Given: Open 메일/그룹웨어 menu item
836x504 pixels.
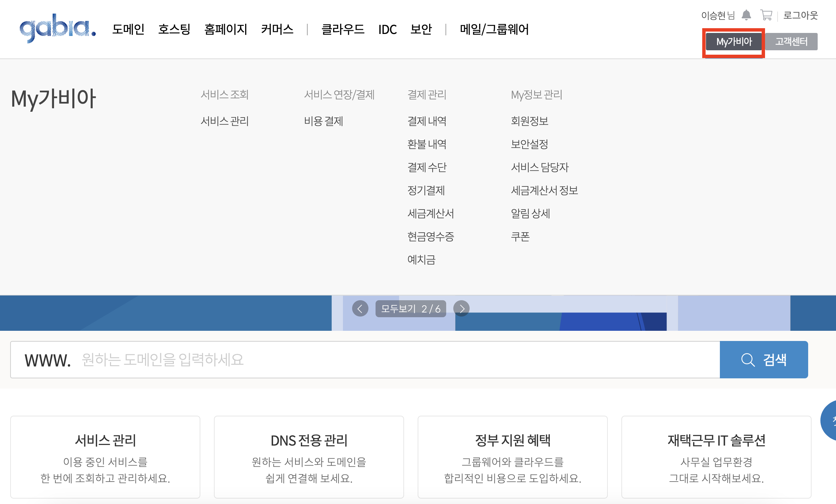Looking at the screenshot, I should pos(494,29).
